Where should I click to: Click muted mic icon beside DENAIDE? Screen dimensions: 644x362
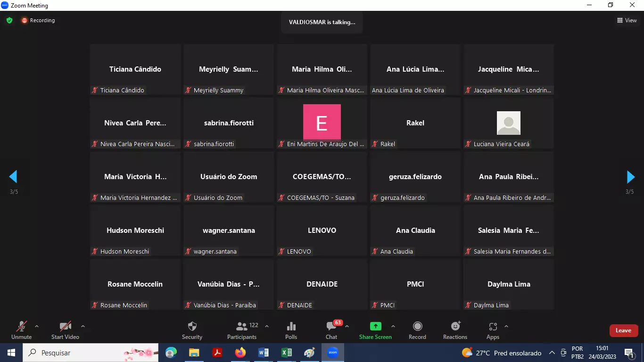[282, 305]
